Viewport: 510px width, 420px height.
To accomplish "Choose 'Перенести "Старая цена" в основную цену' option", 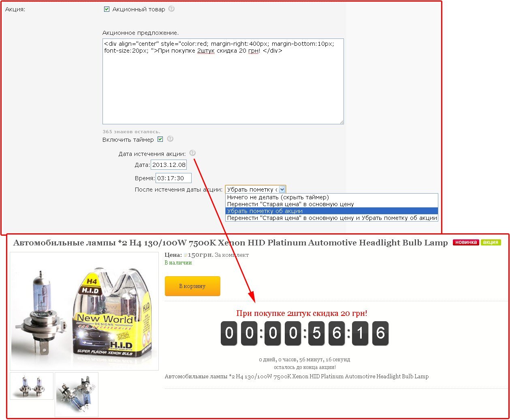I will pos(290,204).
